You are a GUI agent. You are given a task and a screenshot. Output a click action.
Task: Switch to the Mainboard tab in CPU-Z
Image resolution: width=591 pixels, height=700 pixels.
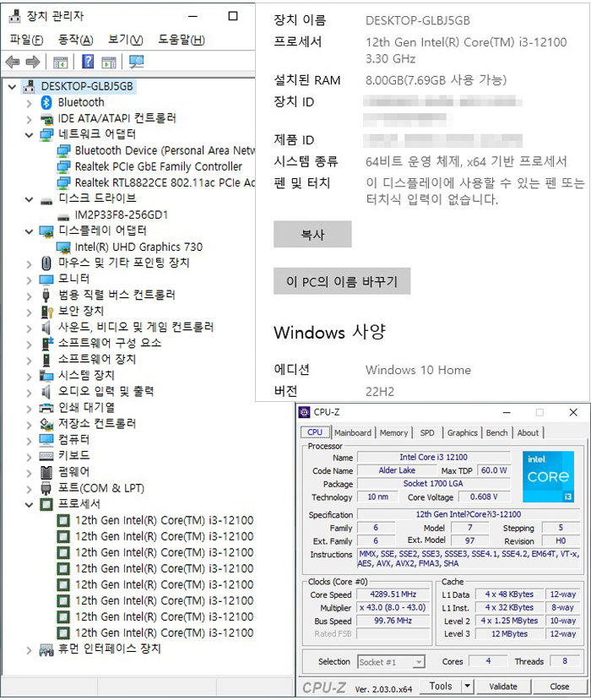click(353, 432)
